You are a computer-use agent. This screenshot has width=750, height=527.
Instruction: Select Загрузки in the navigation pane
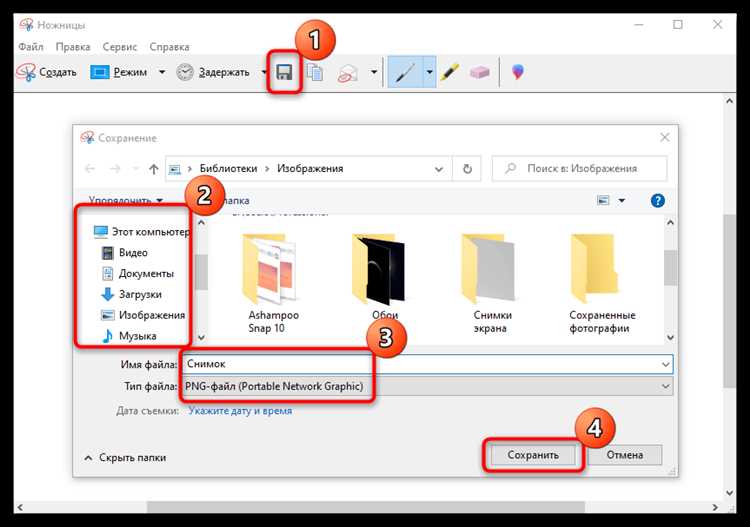coord(139,294)
